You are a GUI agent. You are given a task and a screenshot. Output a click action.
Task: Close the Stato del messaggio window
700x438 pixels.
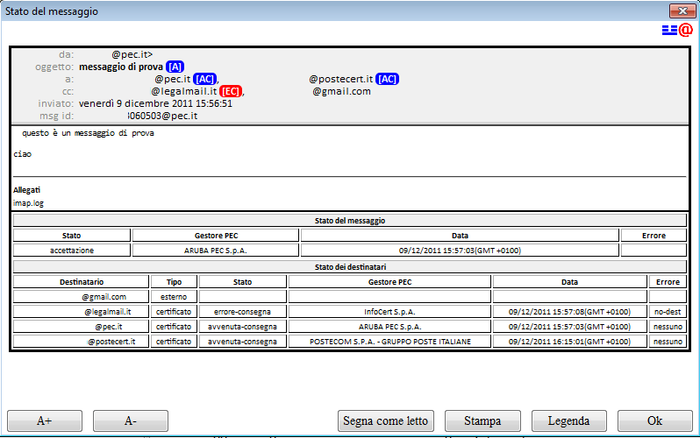pos(682,11)
